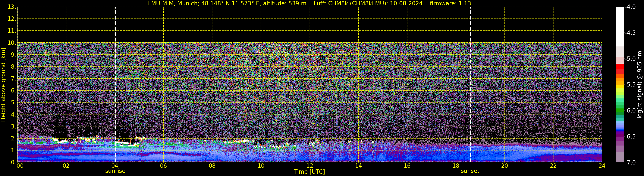This screenshot has width=644, height=176.
Task: Click the 'Time [UTC]' axis label
Action: 310,172
